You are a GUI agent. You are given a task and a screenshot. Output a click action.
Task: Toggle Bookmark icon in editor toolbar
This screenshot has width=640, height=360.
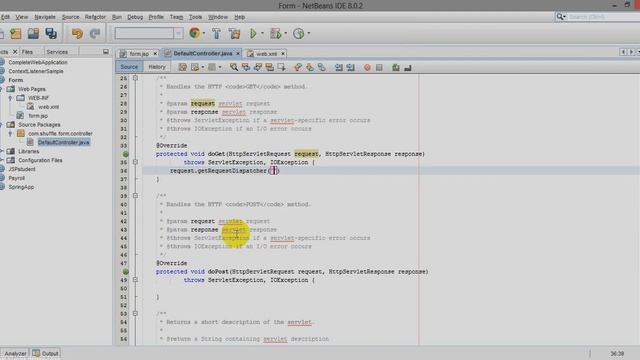(x=322, y=67)
